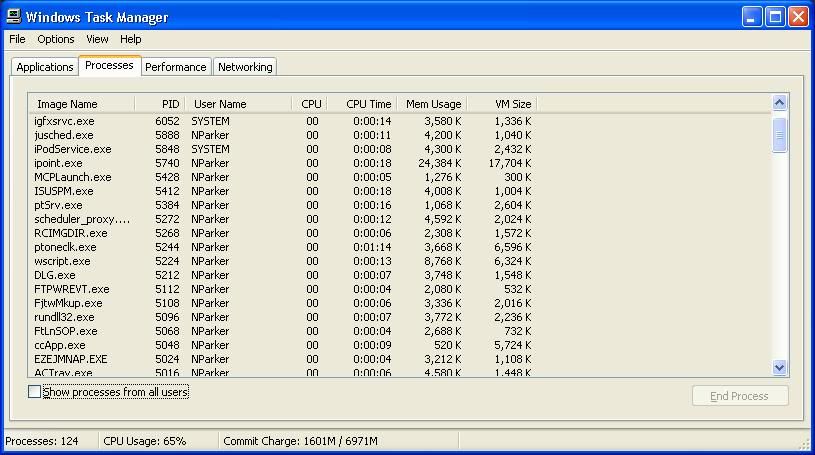Screen dimensions: 815x455
Task: Click the 520 K memory value
Action: 448,346
